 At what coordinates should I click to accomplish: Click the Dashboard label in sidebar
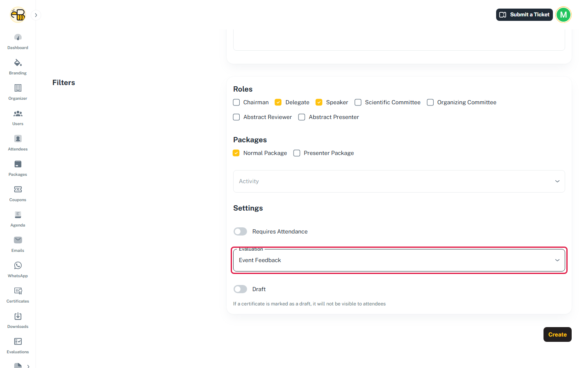pyautogui.click(x=18, y=48)
